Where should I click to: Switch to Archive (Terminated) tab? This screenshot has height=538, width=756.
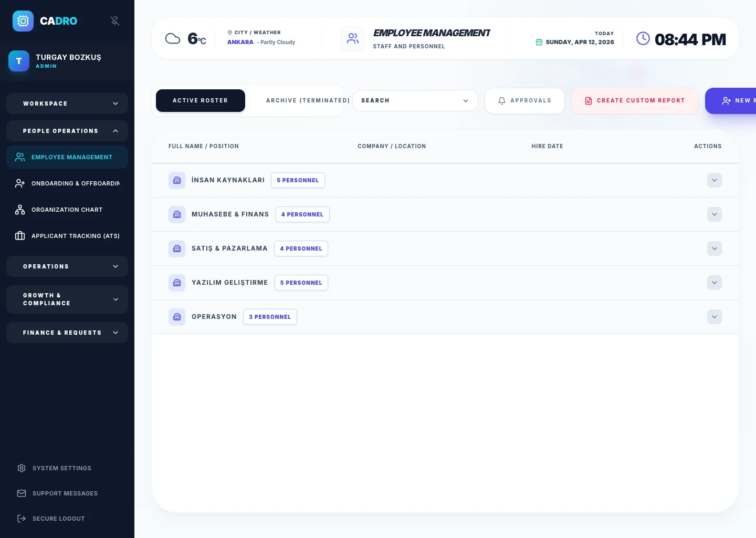308,100
